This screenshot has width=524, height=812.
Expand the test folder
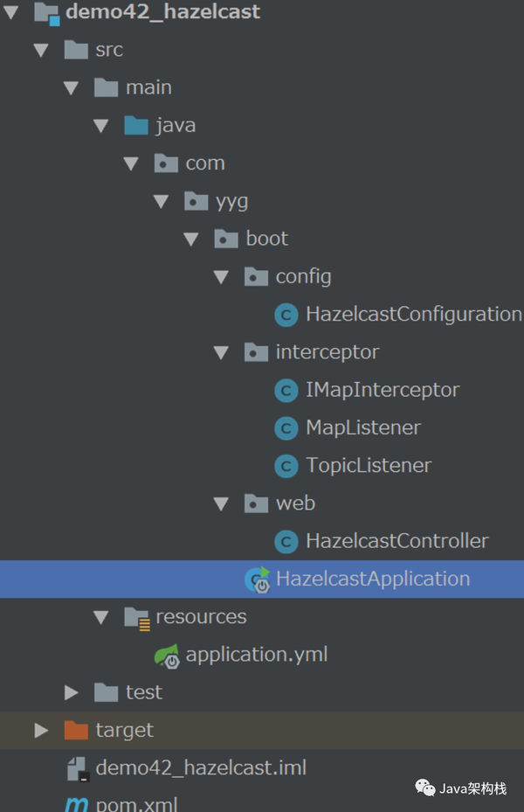[x=72, y=691]
